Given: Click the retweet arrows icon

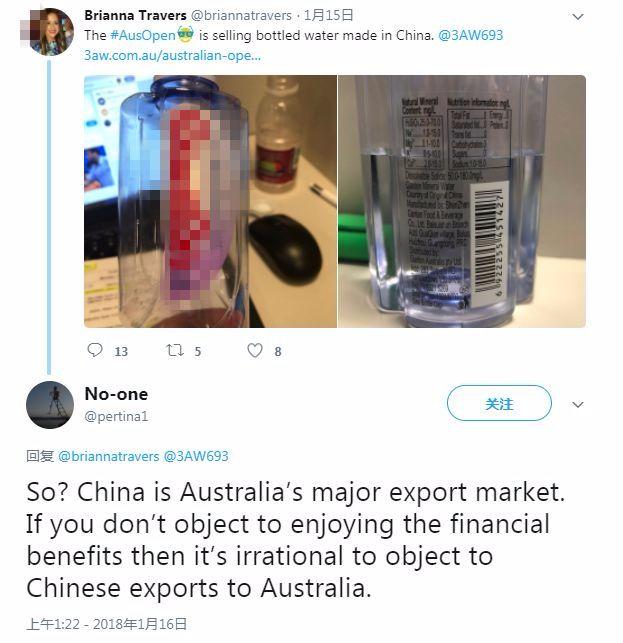Looking at the screenshot, I should tap(175, 350).
